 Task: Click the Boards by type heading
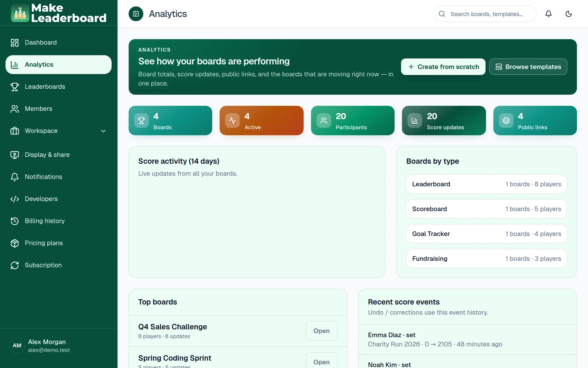pyautogui.click(x=432, y=161)
